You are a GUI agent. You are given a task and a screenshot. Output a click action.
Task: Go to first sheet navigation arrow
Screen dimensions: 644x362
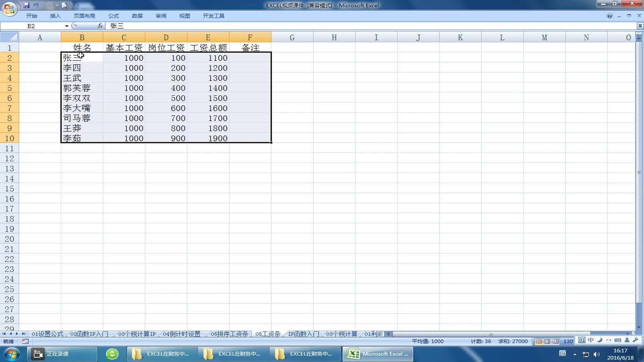4,334
